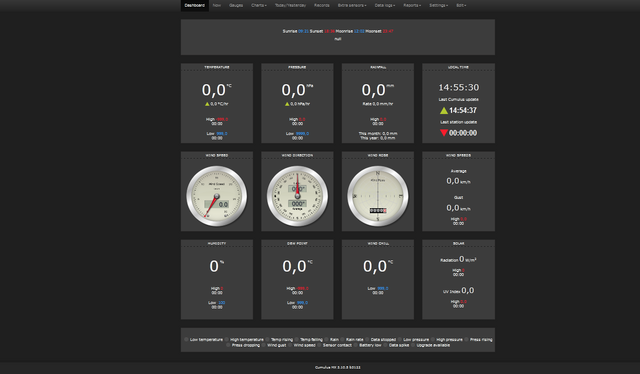Screen dimensions: 640x374
Task: Open the Dashboard tab
Action: click(195, 5)
